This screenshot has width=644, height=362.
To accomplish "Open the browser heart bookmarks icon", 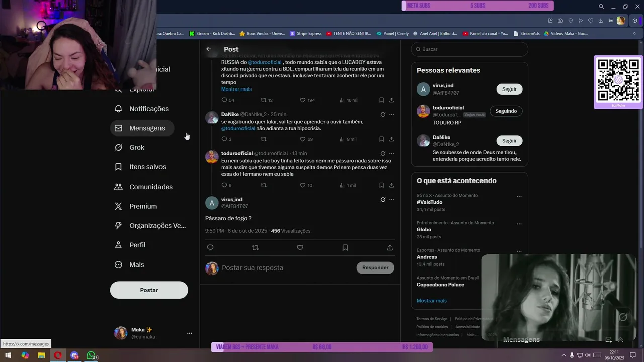I will pos(591,21).
